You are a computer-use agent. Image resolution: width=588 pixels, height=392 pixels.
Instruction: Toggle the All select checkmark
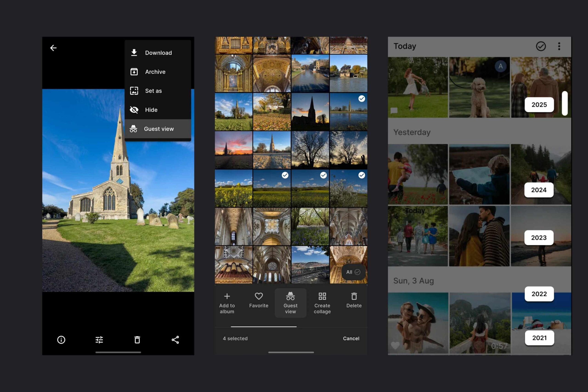pos(353,272)
